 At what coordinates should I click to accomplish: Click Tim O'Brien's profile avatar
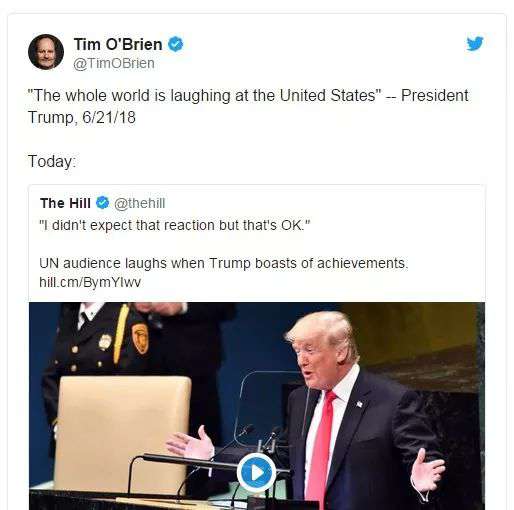46,52
